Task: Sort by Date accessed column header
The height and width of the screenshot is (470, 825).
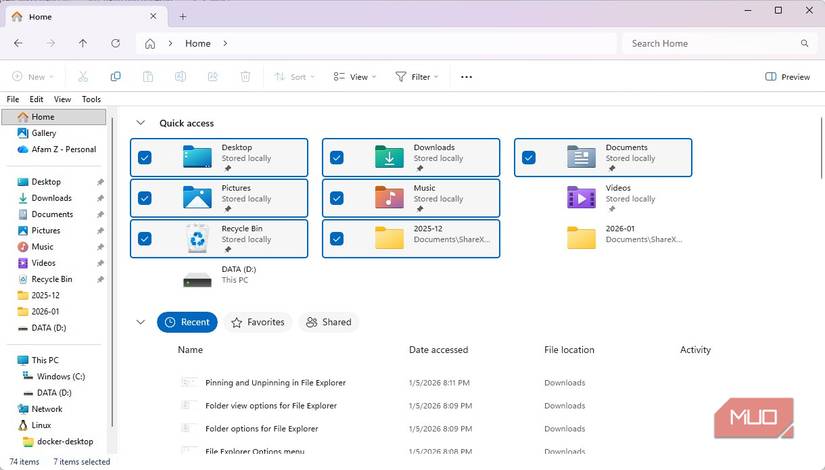Action: (x=438, y=349)
